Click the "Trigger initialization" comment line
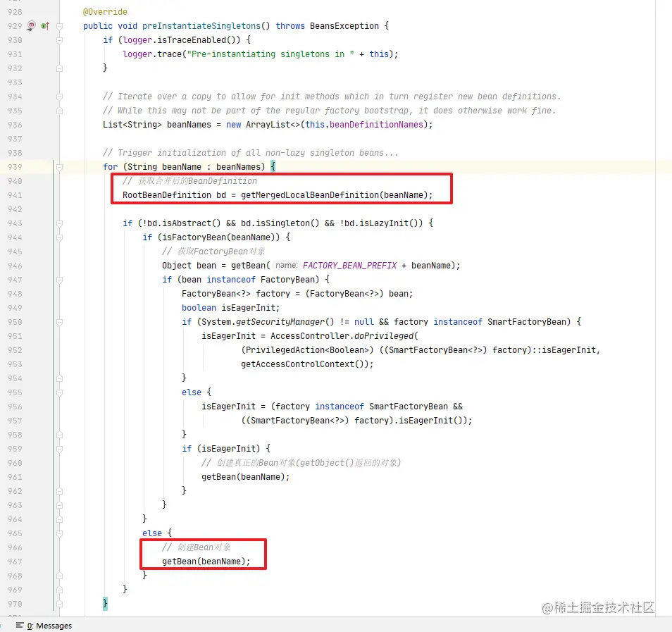The height and width of the screenshot is (632, 672). click(250, 153)
